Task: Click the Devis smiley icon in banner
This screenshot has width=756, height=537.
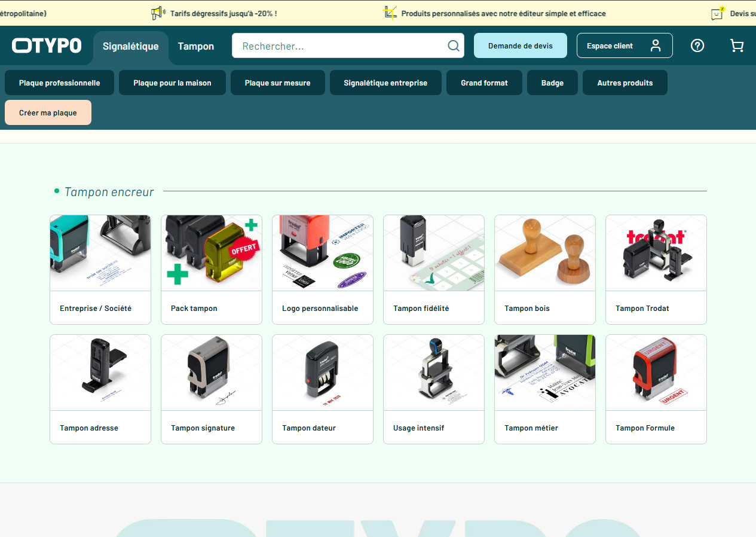Action: [x=717, y=13]
